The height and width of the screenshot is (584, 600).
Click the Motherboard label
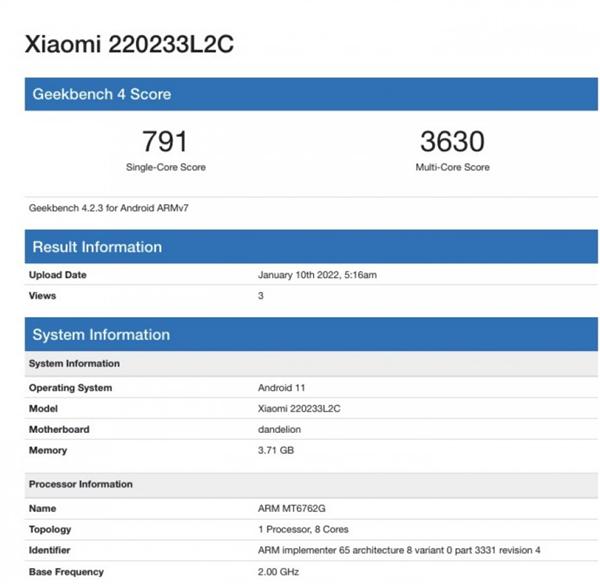pos(59,429)
